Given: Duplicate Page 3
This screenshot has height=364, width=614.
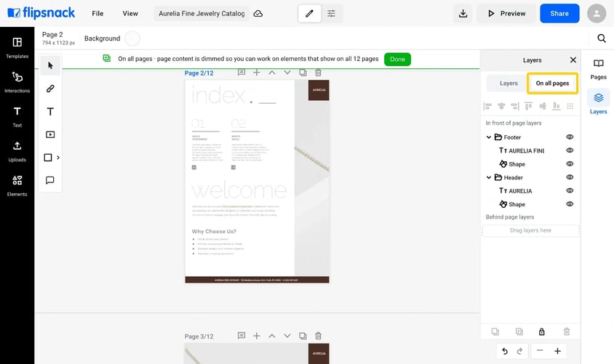Looking at the screenshot, I should click(303, 336).
